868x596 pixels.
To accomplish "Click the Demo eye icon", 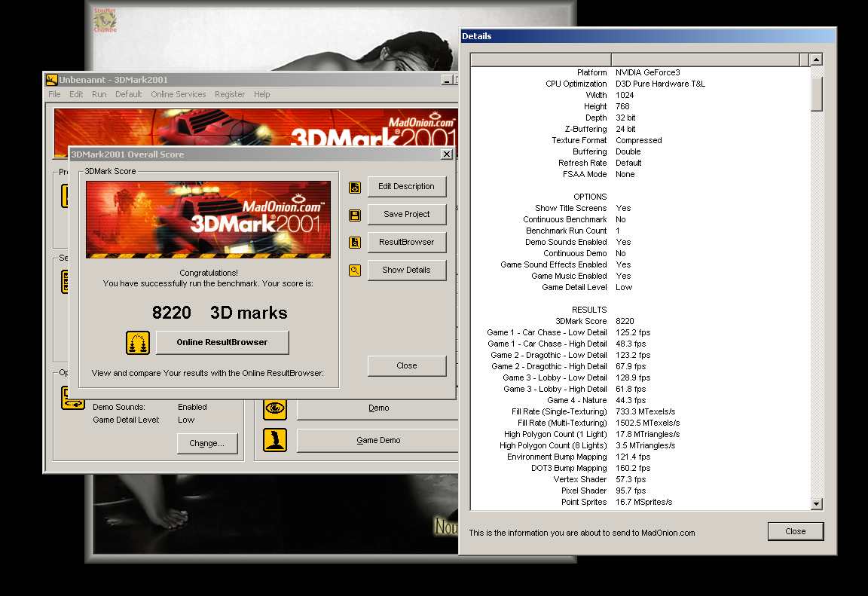I will [x=275, y=409].
